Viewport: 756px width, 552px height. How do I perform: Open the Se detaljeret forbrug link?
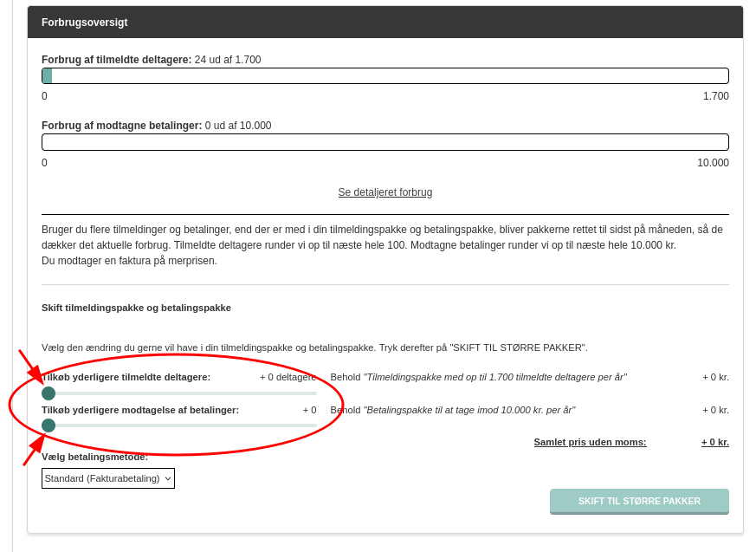(x=384, y=192)
